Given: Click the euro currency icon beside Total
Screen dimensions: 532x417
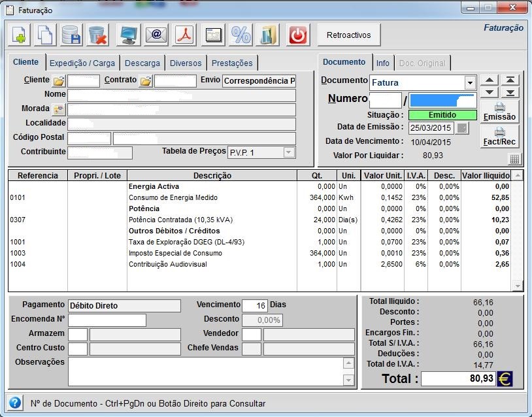Looking at the screenshot, I should tap(505, 379).
